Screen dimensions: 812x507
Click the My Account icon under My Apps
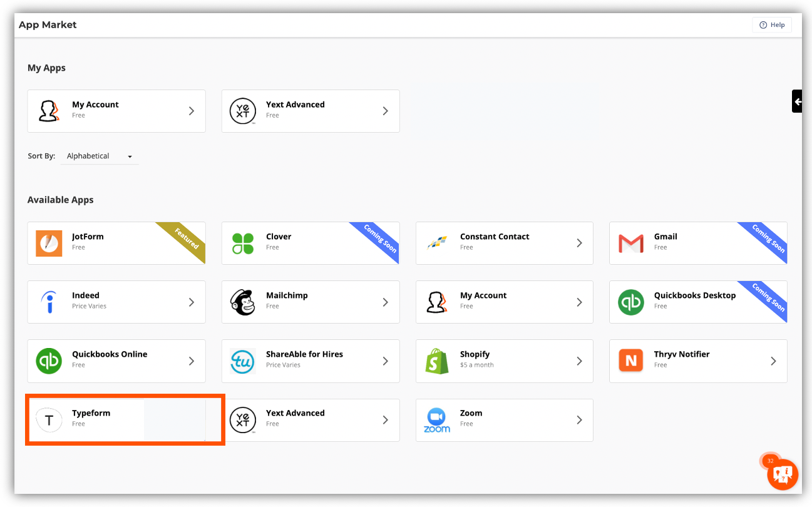(49, 111)
